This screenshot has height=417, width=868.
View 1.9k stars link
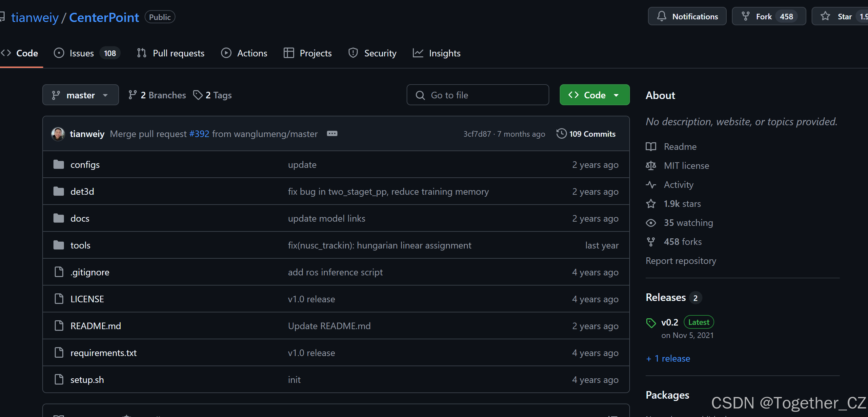[673, 204]
